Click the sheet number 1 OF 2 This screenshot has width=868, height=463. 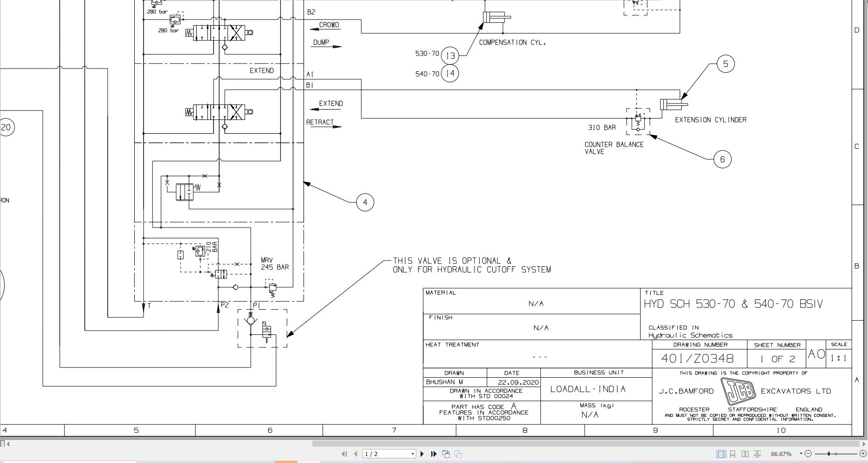tap(777, 359)
